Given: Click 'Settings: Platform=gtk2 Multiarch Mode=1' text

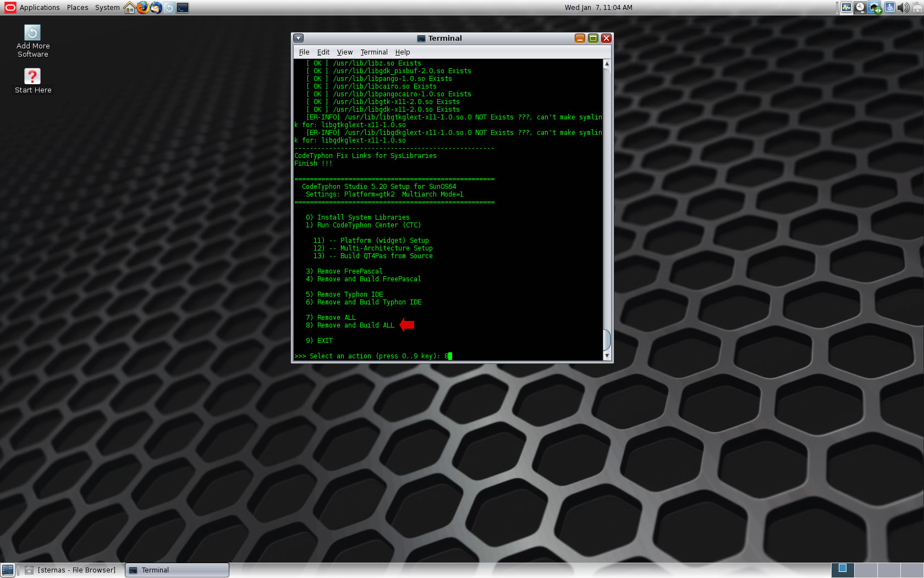Looking at the screenshot, I should (x=384, y=194).
